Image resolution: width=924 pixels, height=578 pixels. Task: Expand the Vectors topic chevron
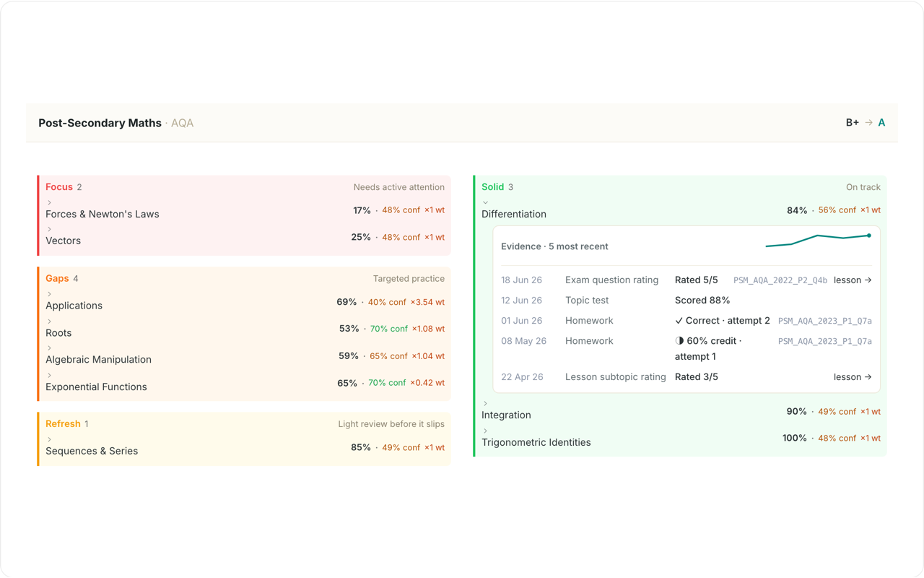pyautogui.click(x=49, y=230)
